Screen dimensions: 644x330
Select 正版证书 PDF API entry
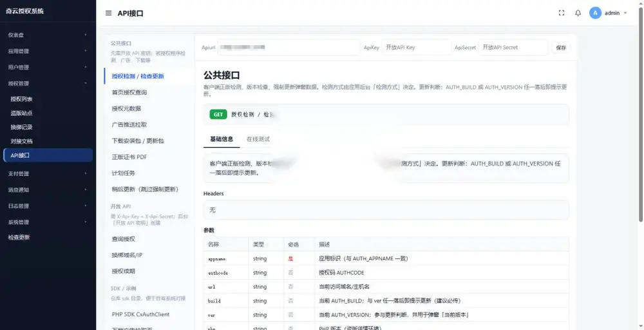tap(149, 157)
